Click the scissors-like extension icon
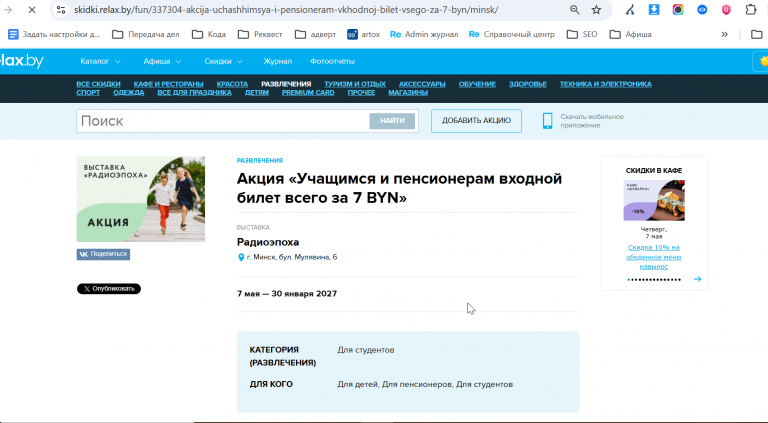The width and height of the screenshot is (768, 423). coord(630,9)
